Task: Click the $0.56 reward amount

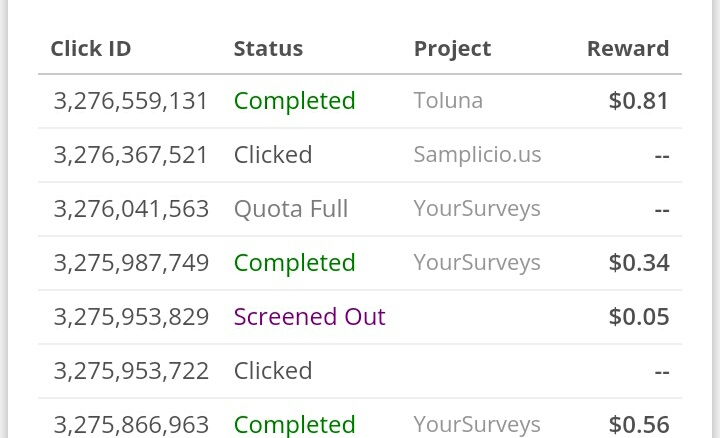Action: 639,425
